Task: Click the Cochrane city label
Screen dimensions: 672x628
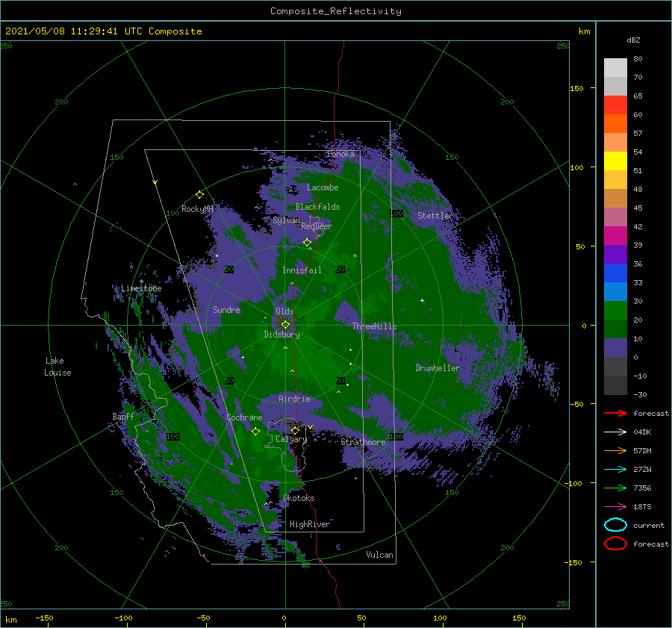Action: [x=244, y=417]
